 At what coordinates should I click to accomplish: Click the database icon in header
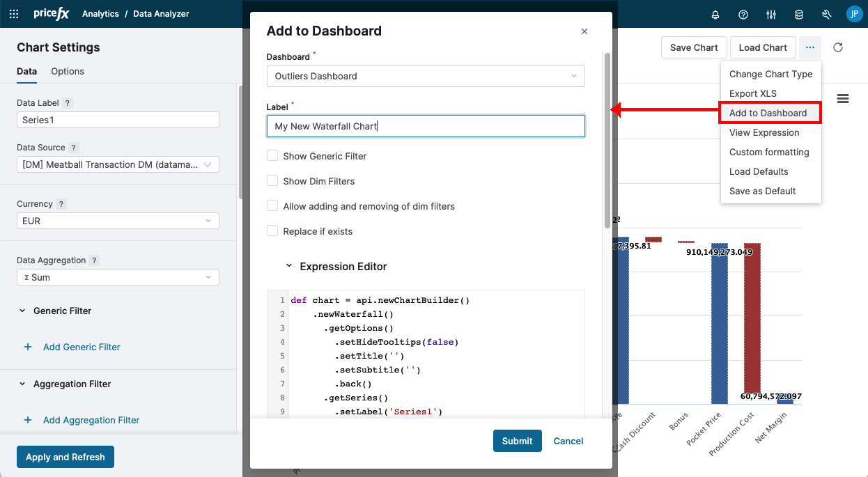[799, 14]
